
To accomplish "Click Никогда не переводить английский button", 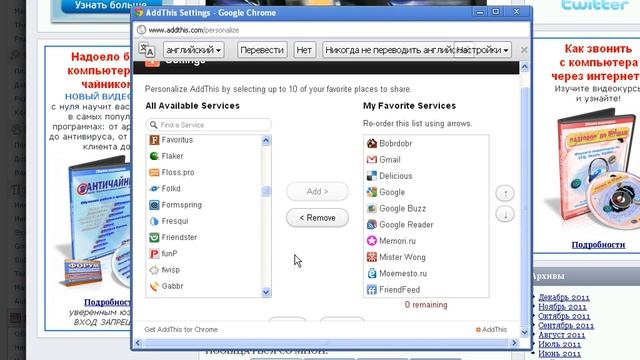I will point(389,50).
